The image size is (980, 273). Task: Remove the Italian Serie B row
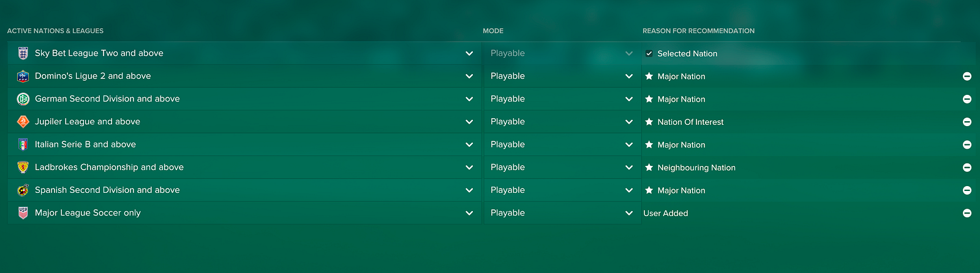(967, 144)
